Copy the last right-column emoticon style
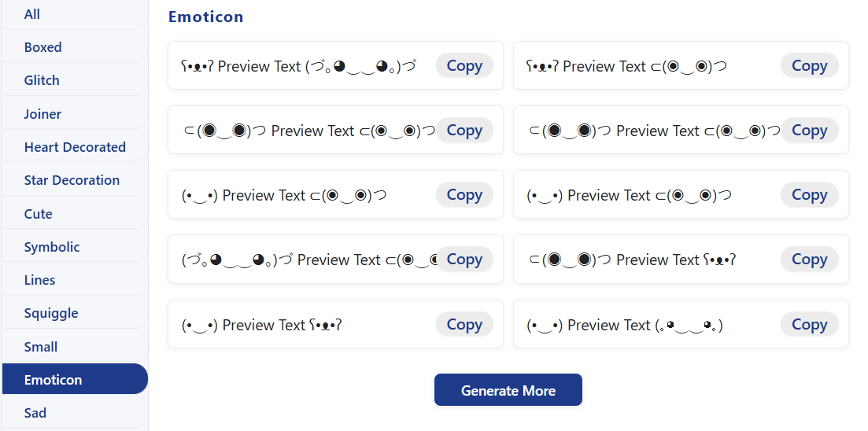 point(809,324)
